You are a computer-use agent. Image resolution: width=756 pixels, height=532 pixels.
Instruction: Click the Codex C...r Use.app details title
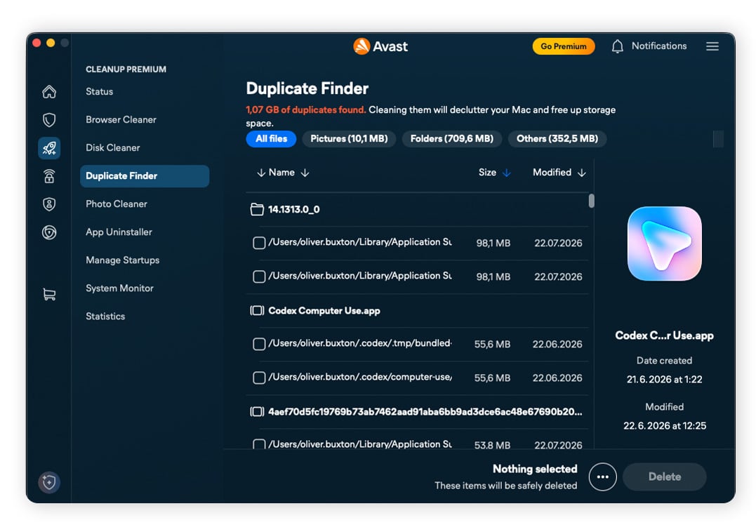[664, 335]
